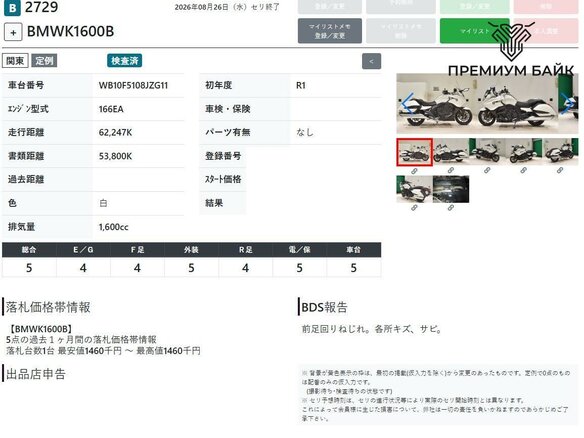
Task: Click the report text 前足回りねじれ。各所キズ、サビ。
Action: point(372,329)
